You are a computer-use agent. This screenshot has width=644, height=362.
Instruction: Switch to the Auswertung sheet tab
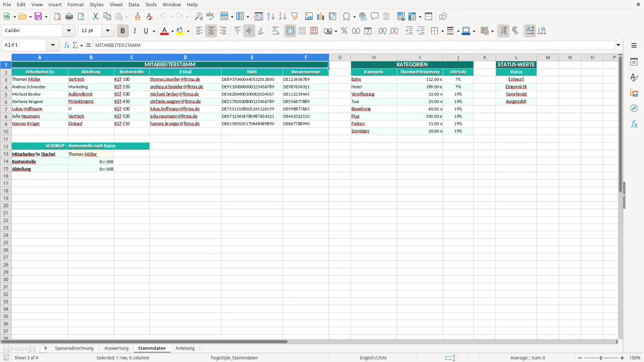pyautogui.click(x=116, y=348)
